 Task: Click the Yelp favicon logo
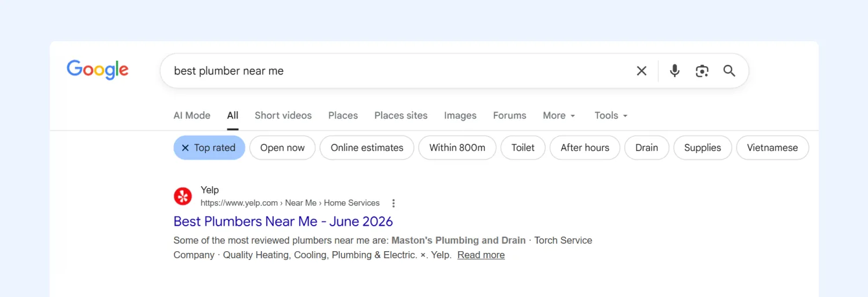point(183,196)
